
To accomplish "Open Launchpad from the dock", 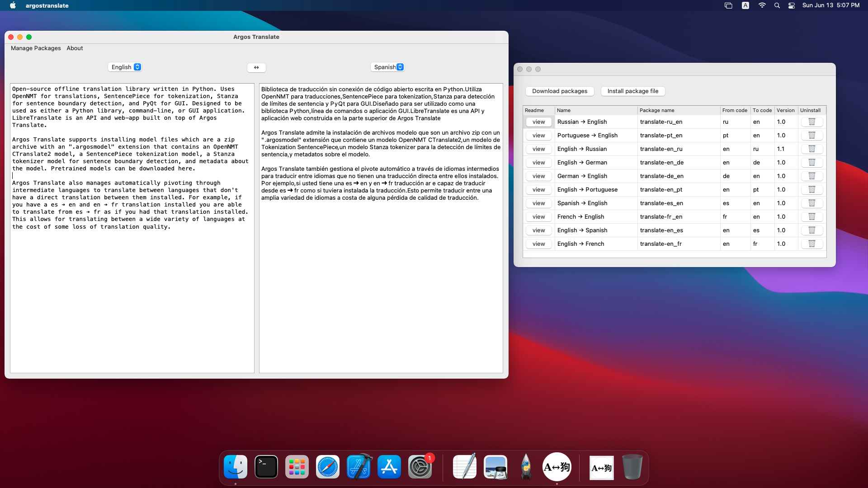I will pyautogui.click(x=297, y=467).
